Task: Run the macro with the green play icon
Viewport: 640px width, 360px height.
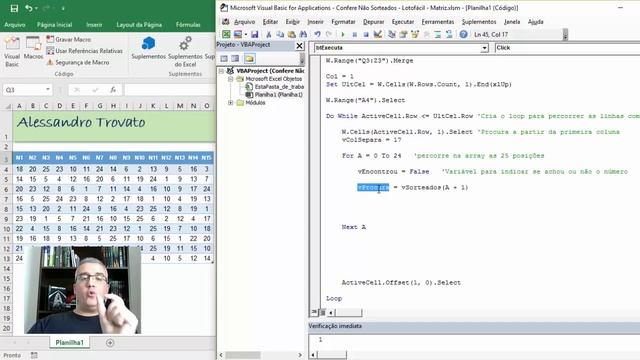Action: click(x=342, y=34)
